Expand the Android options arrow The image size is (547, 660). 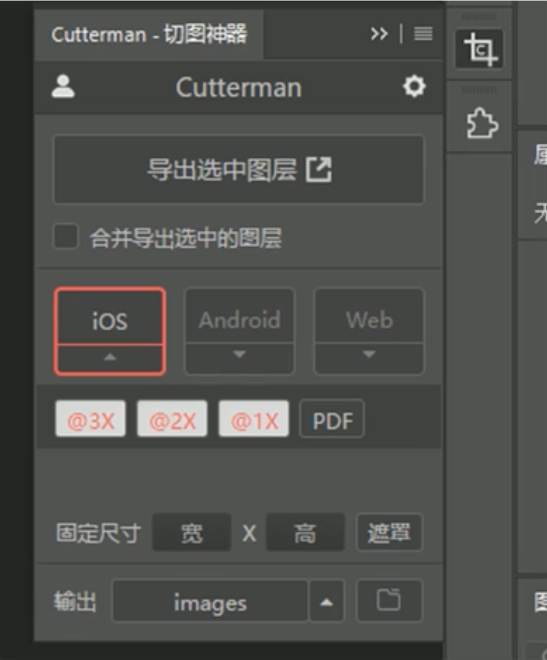tap(239, 358)
